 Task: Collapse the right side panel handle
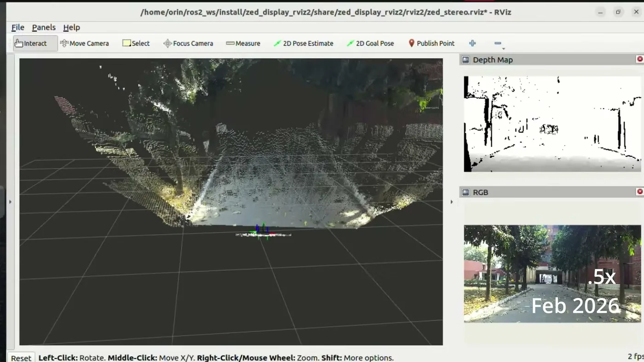[451, 201]
